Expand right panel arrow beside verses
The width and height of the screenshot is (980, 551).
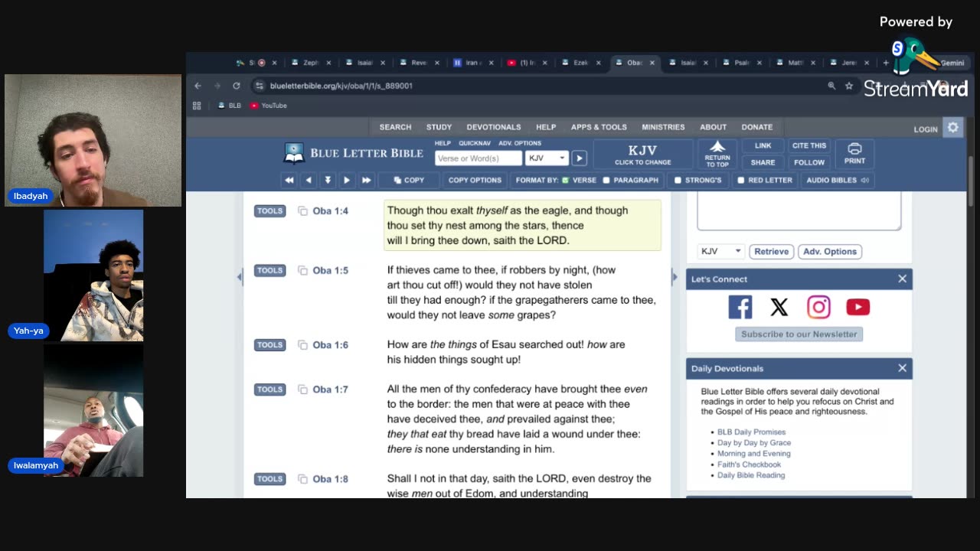point(675,277)
